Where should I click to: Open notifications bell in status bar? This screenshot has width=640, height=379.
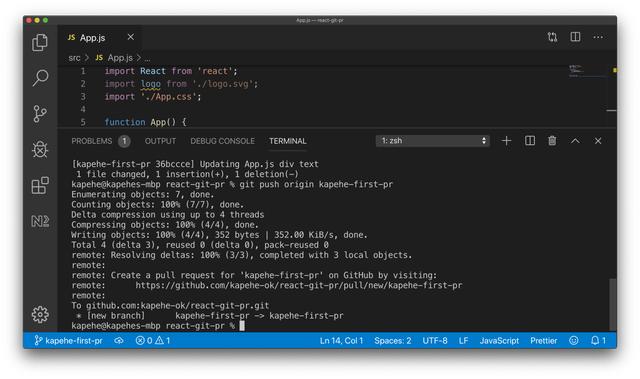598,341
